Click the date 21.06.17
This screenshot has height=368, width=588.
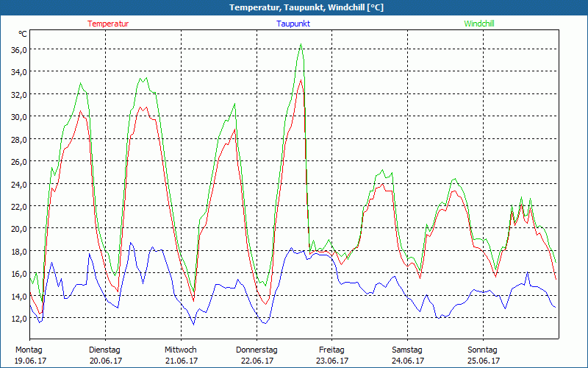pyautogui.click(x=182, y=361)
